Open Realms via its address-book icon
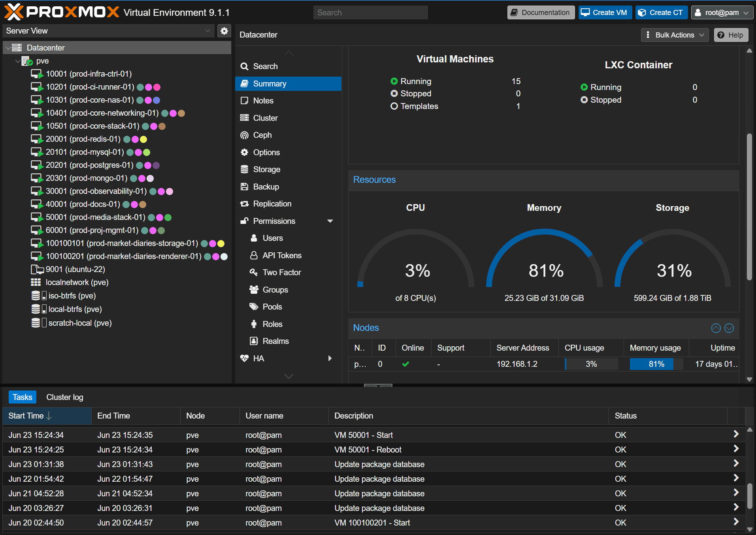Viewport: 756px width, 535px height. (x=254, y=341)
